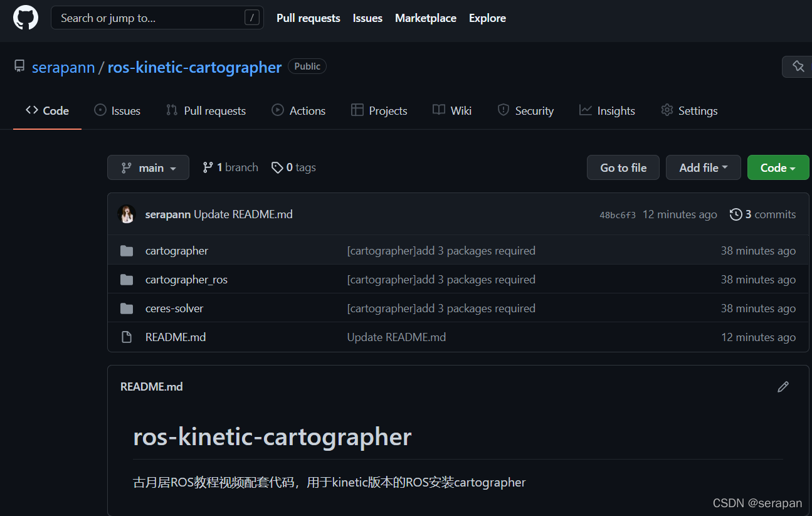Click Go to file button
Viewport: 812px width, 516px height.
pos(623,167)
